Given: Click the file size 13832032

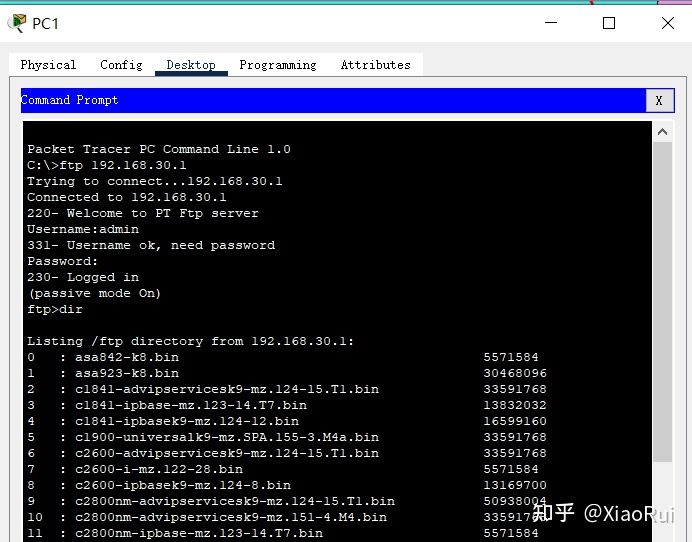Looking at the screenshot, I should (x=515, y=405).
